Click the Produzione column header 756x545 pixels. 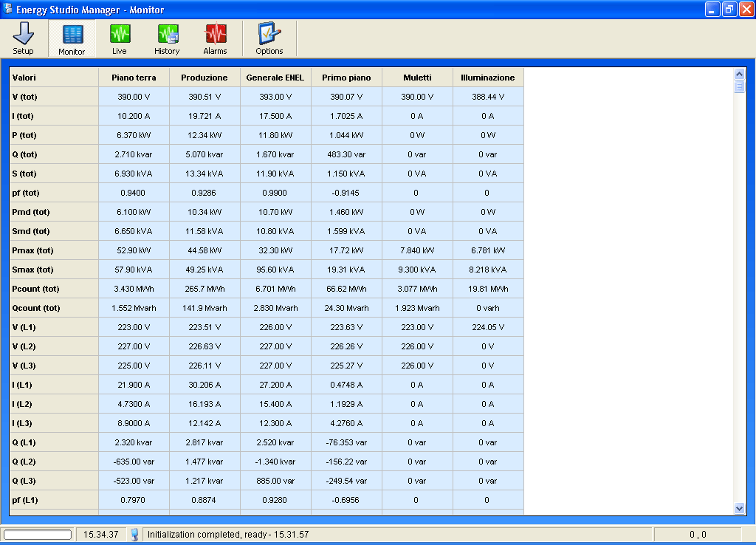205,78
